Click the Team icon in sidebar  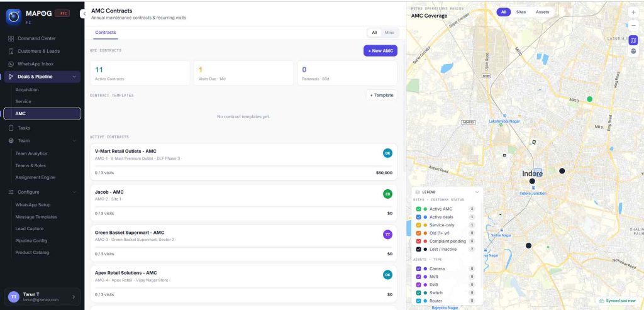tap(11, 140)
